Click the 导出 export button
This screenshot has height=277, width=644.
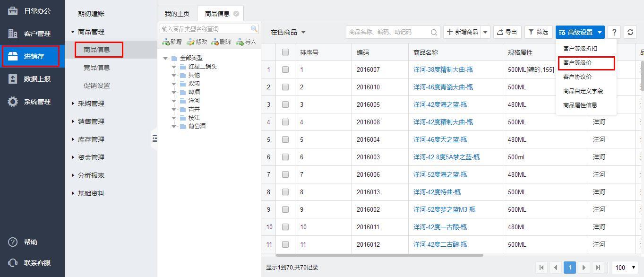point(507,32)
